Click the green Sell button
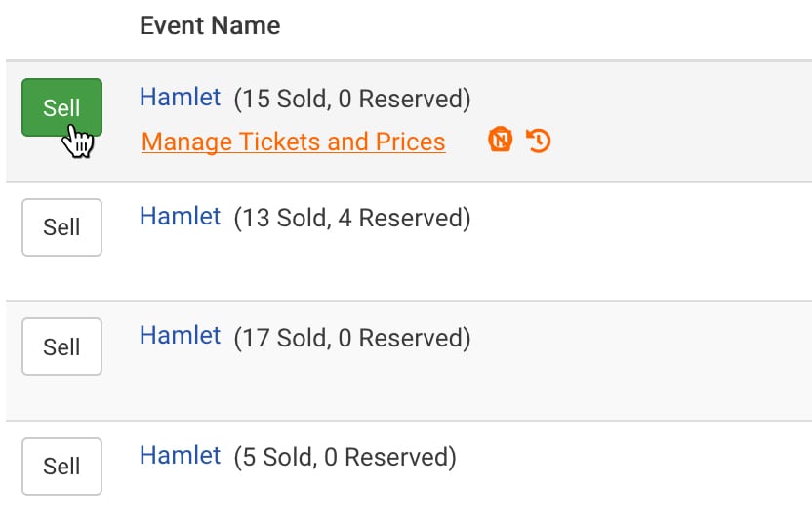The width and height of the screenshot is (812, 529). pyautogui.click(x=61, y=107)
